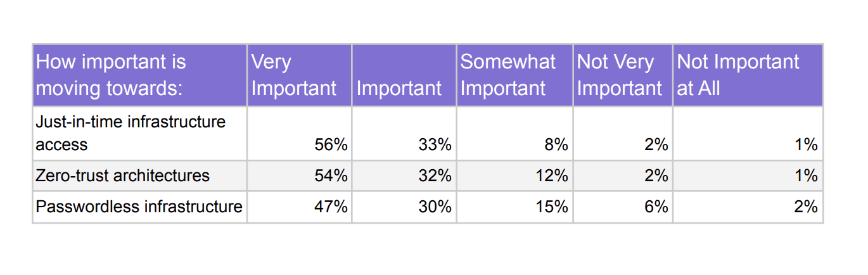This screenshot has height=275, width=868.
Task: Click the 6% cell
Action: (x=623, y=207)
